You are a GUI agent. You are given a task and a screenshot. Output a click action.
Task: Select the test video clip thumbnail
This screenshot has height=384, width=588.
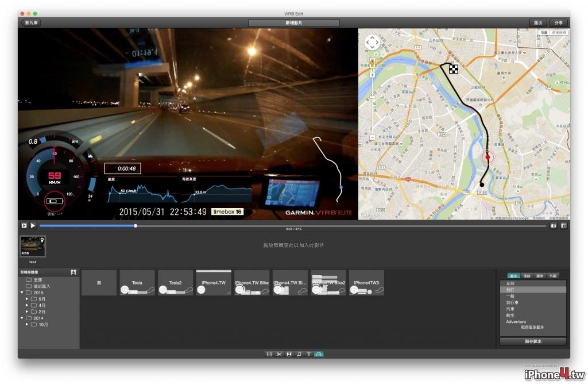[33, 246]
